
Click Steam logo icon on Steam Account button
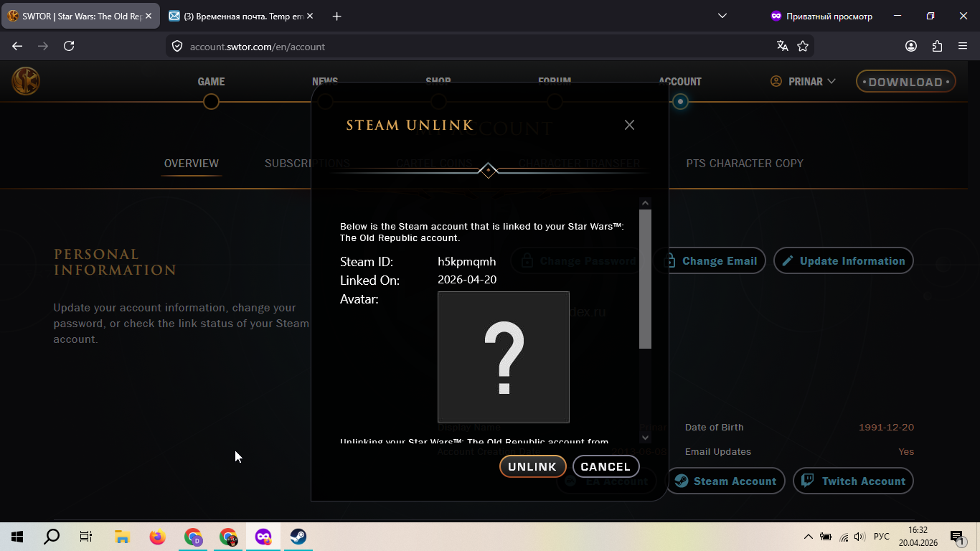682,481
